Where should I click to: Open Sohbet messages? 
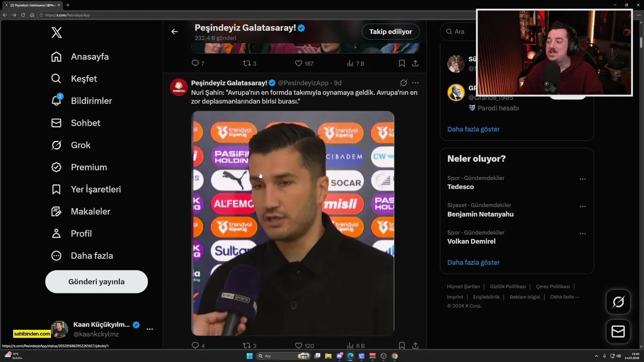pyautogui.click(x=75, y=123)
